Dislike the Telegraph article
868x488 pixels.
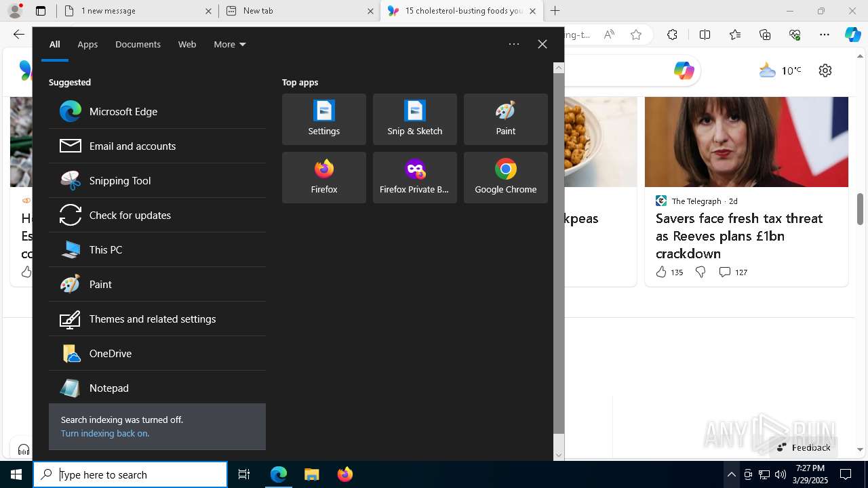pos(701,272)
